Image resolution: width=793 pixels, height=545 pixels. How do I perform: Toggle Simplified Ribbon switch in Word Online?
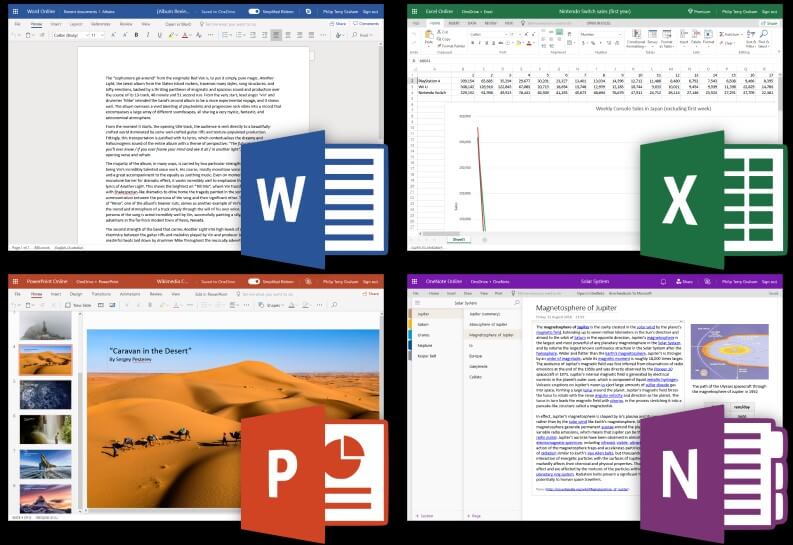click(254, 11)
